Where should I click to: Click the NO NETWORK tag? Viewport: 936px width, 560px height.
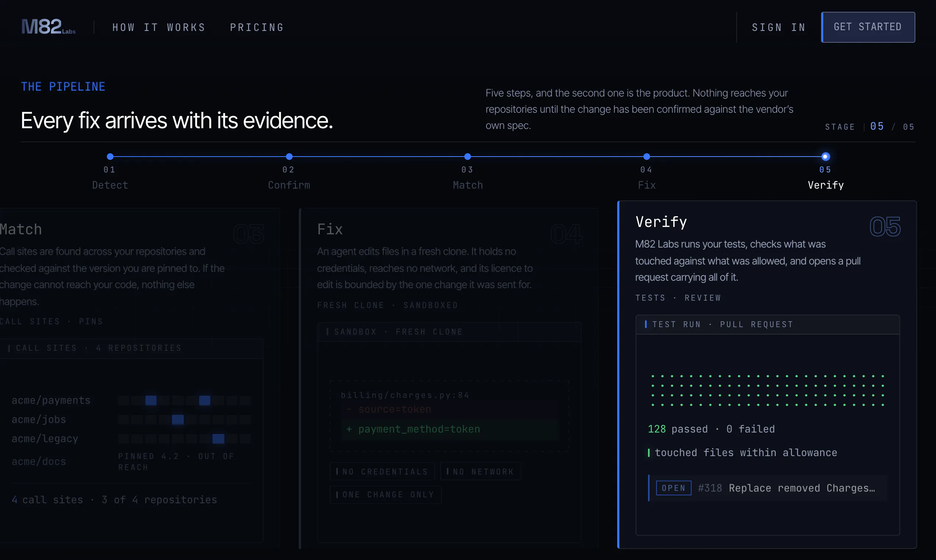[481, 471]
